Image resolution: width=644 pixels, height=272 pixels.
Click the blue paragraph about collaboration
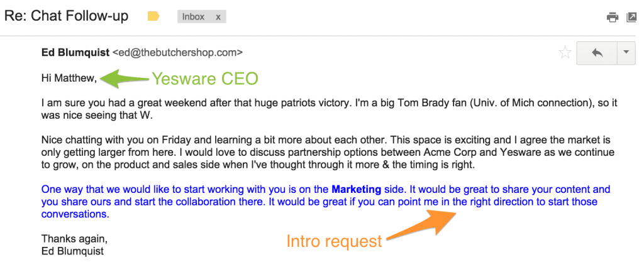[314, 202]
